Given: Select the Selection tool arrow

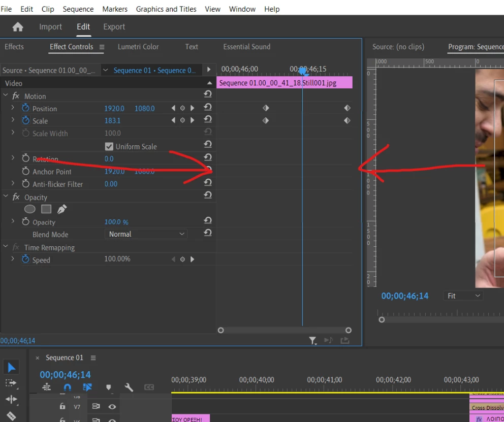Looking at the screenshot, I should (11, 367).
